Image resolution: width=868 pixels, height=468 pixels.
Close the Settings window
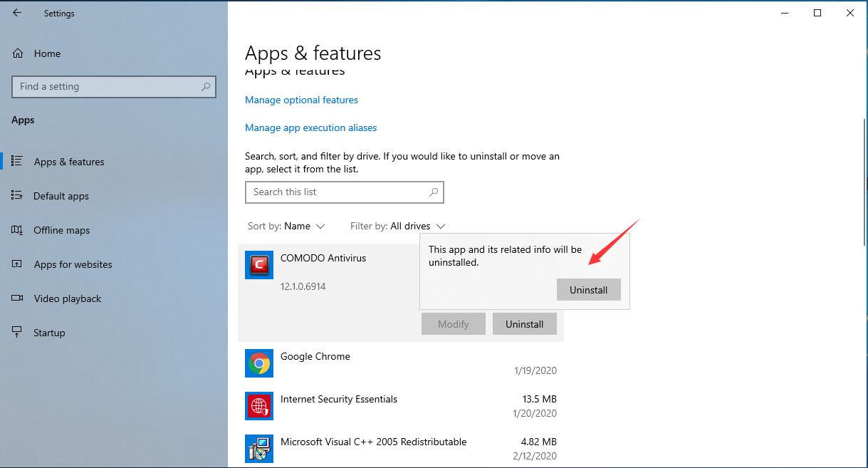click(850, 13)
